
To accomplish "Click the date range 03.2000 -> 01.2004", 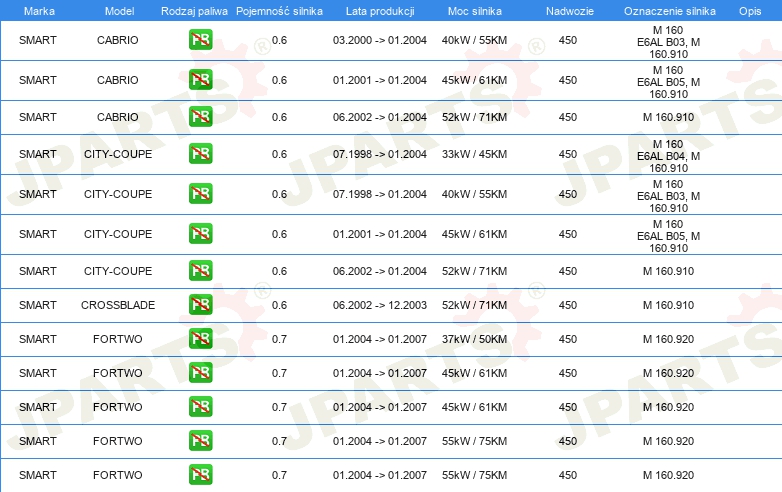I will [380, 40].
